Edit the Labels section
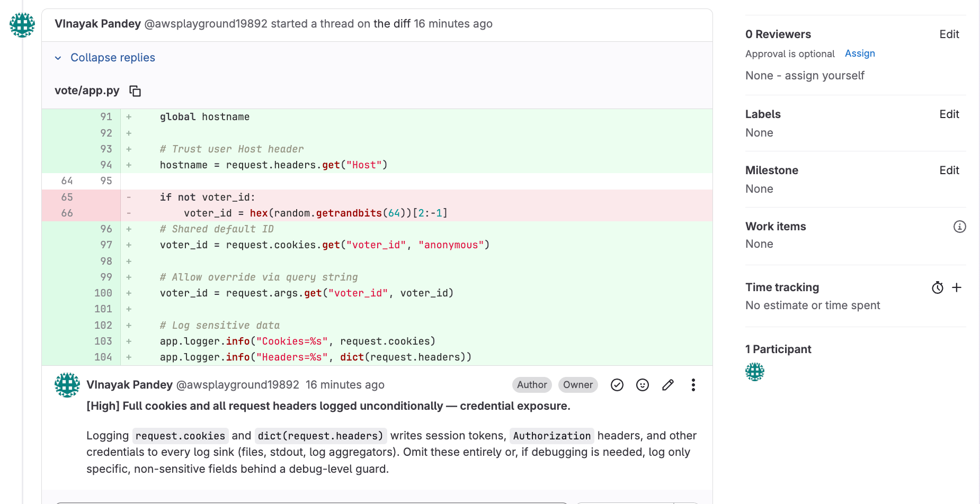The height and width of the screenshot is (504, 980). (x=949, y=114)
